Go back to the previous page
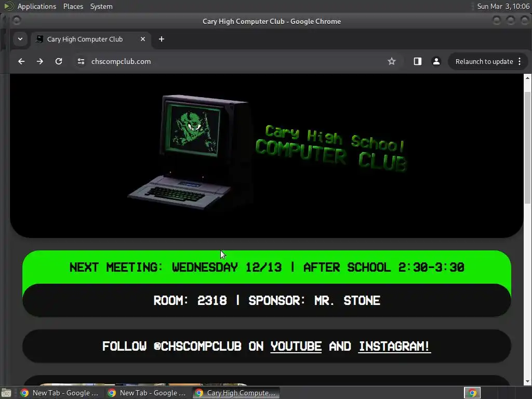Screen dimensions: 532x399 pos(21,61)
